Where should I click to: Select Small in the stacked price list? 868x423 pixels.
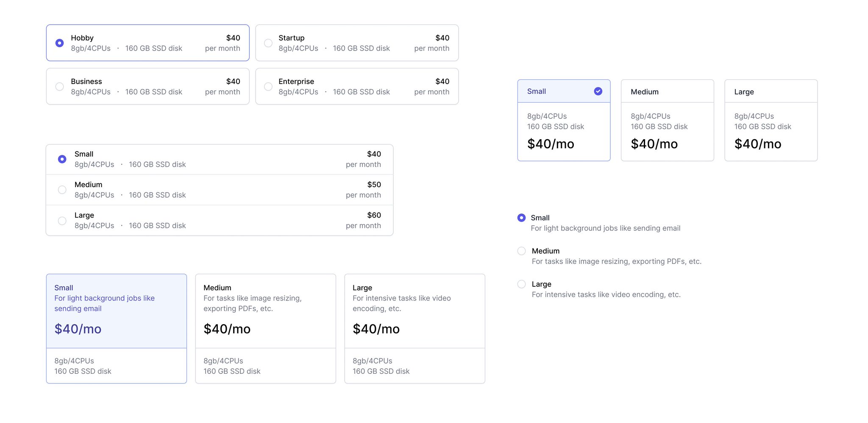point(62,159)
